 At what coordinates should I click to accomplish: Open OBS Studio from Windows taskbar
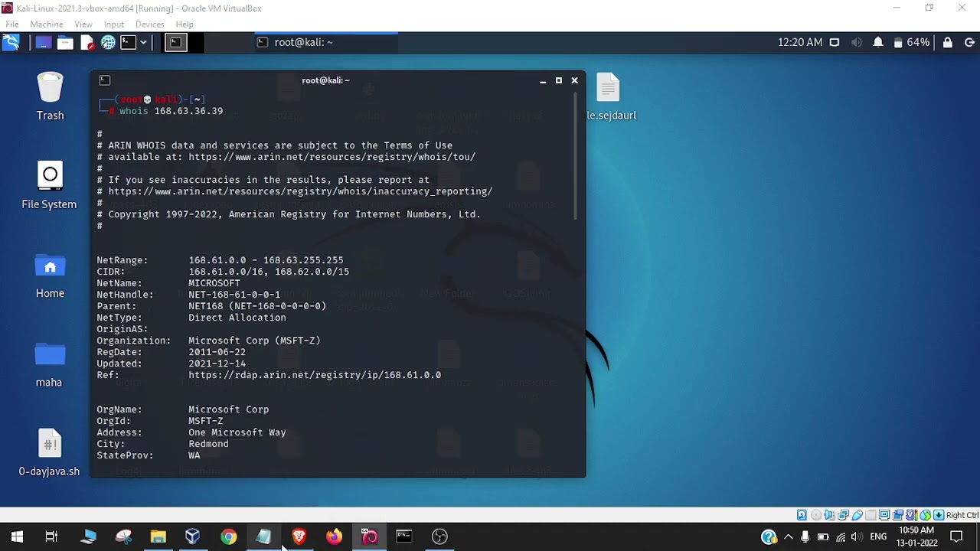click(x=439, y=536)
